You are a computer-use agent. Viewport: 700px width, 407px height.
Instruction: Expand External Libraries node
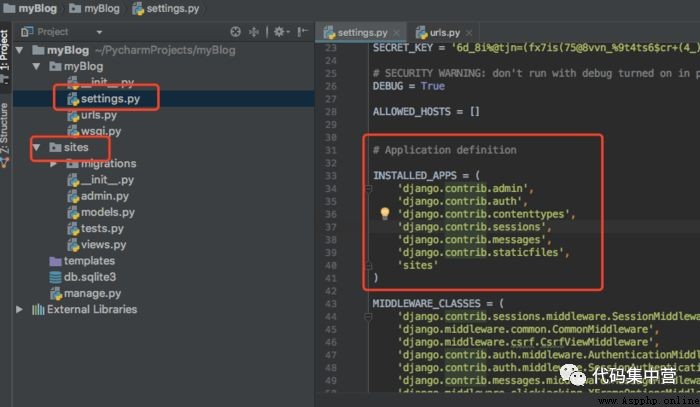point(20,309)
